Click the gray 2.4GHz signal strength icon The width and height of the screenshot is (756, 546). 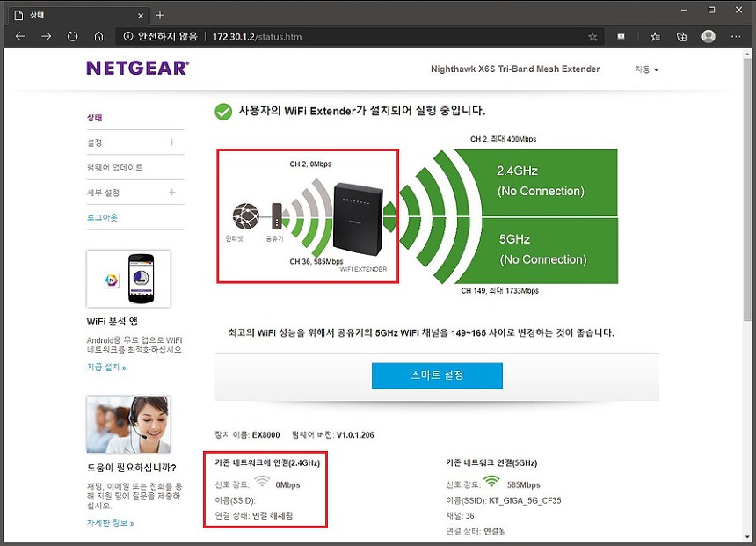point(262,481)
